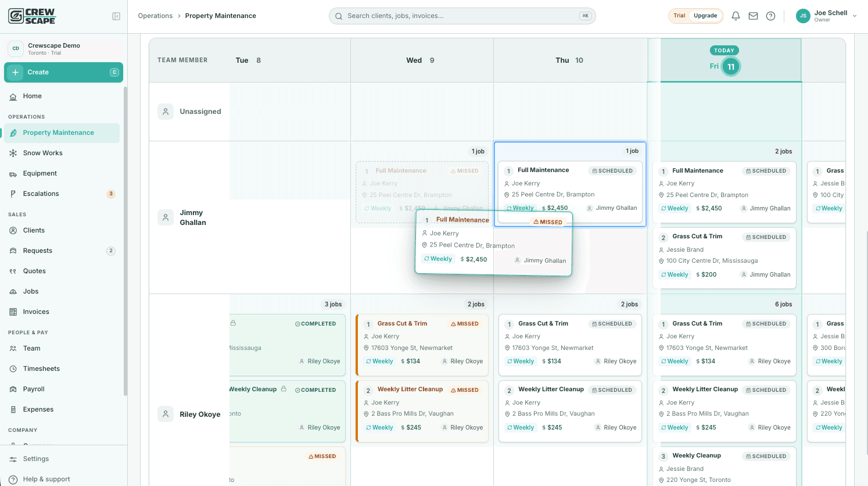
Task: Open the notifications bell
Action: 736,16
